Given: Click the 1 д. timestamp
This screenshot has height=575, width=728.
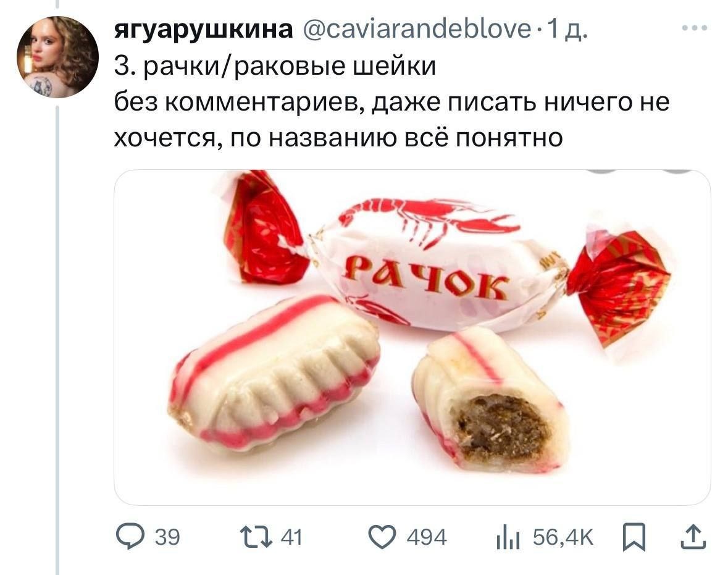Looking at the screenshot, I should pyautogui.click(x=567, y=29).
